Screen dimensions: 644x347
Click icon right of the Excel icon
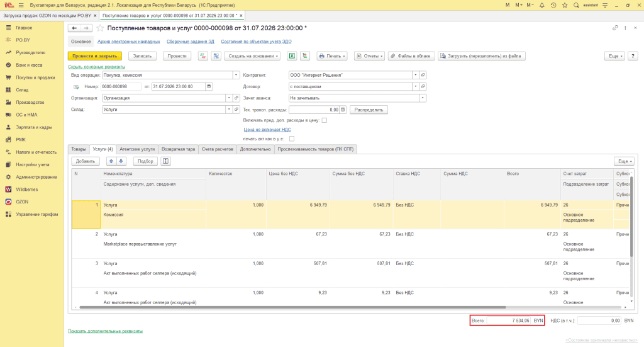[x=305, y=56]
